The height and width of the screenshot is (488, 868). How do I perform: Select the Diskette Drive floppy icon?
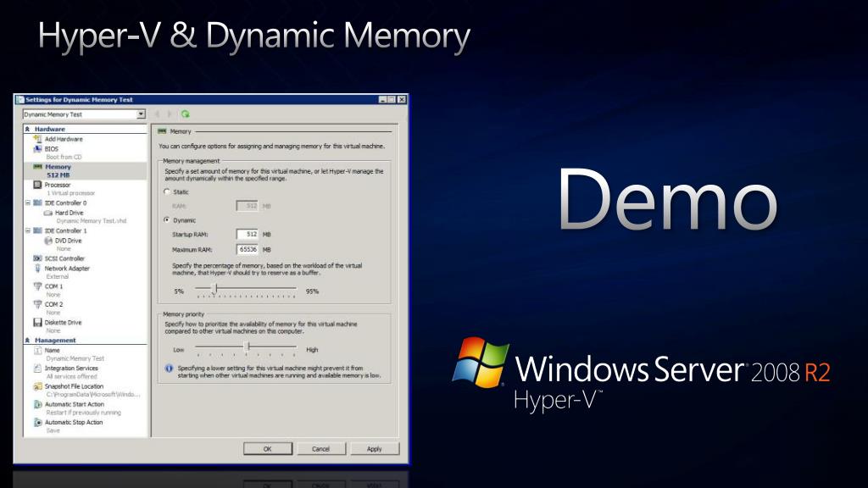pyautogui.click(x=37, y=322)
